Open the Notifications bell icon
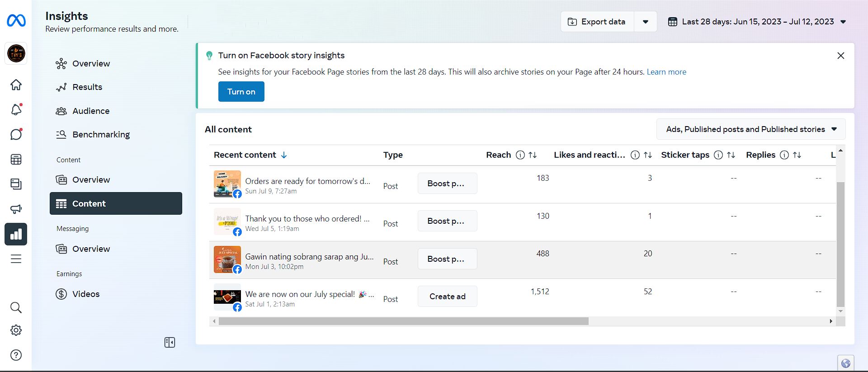Screen dimensions: 868x372 (x=16, y=109)
